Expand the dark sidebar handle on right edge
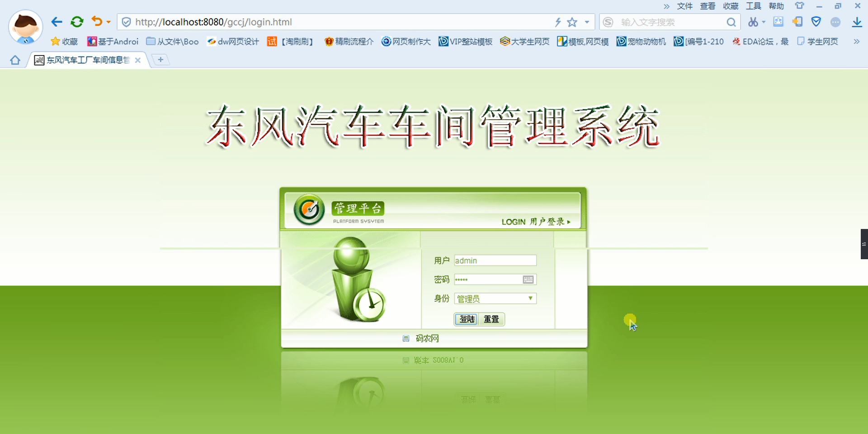The height and width of the screenshot is (434, 868). 864,244
